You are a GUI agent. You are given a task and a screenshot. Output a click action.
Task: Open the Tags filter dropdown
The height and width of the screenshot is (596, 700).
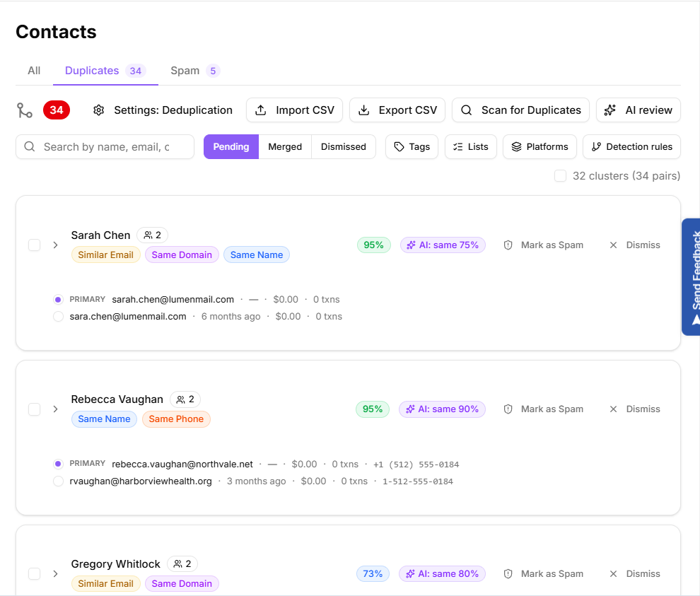tap(412, 147)
